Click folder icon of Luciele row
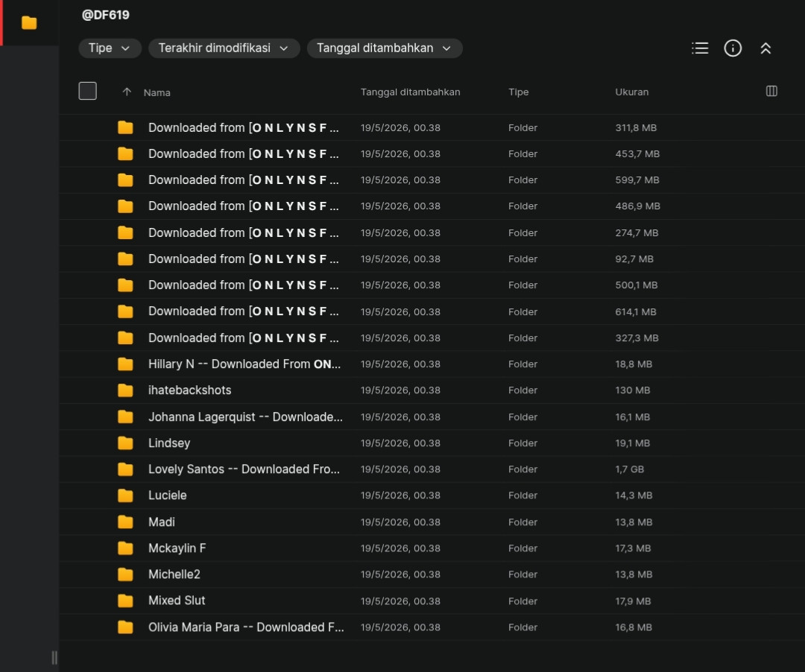This screenshot has height=672, width=805. (125, 495)
